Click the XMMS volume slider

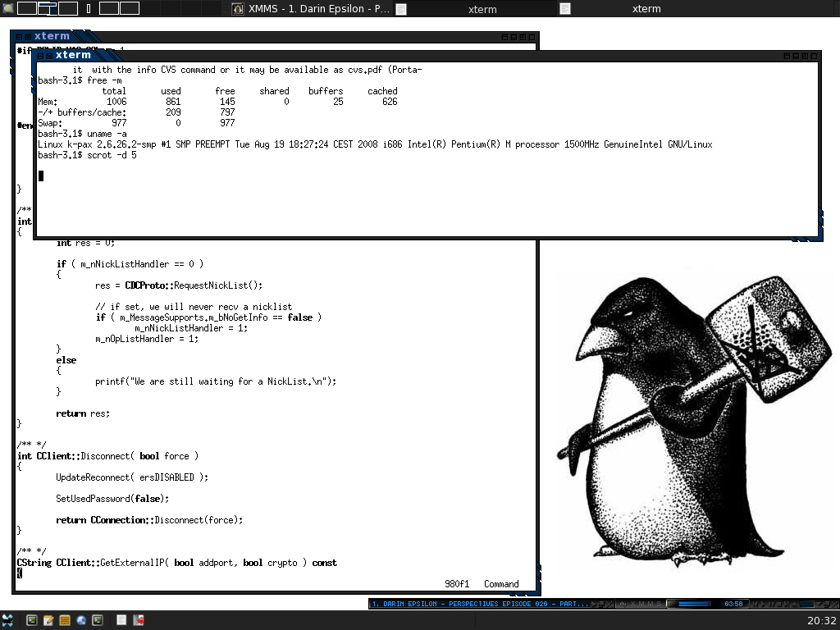tap(807, 604)
